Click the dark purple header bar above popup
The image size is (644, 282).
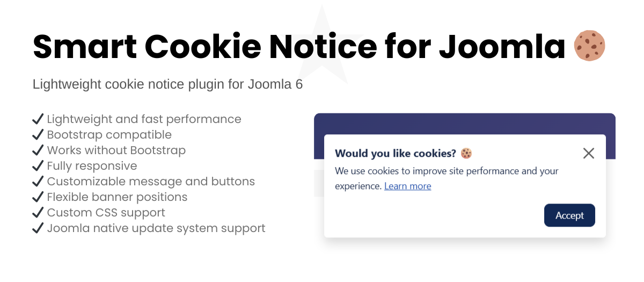(464, 124)
